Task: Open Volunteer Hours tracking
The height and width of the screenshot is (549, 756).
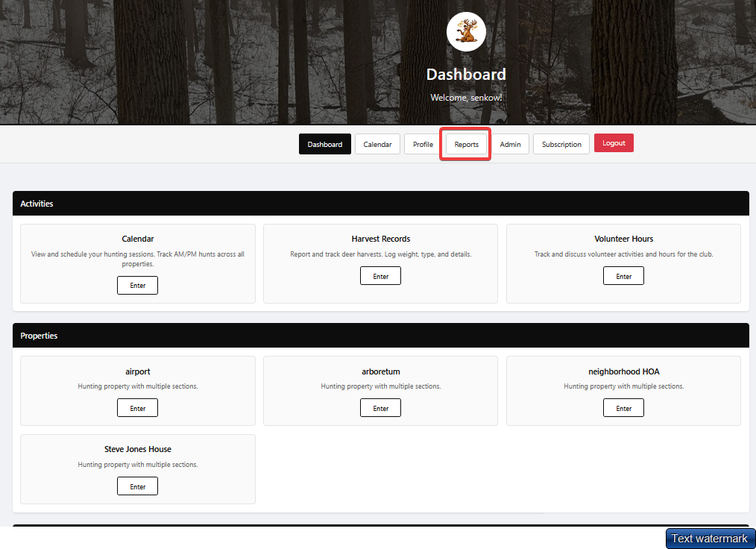Action: pos(623,275)
